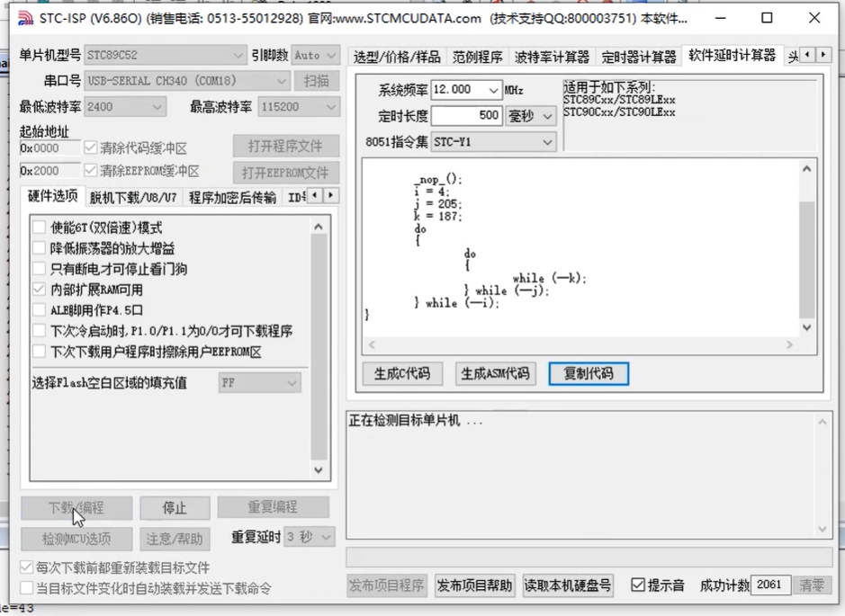
Task: Click 停止 button
Action: pyautogui.click(x=175, y=507)
